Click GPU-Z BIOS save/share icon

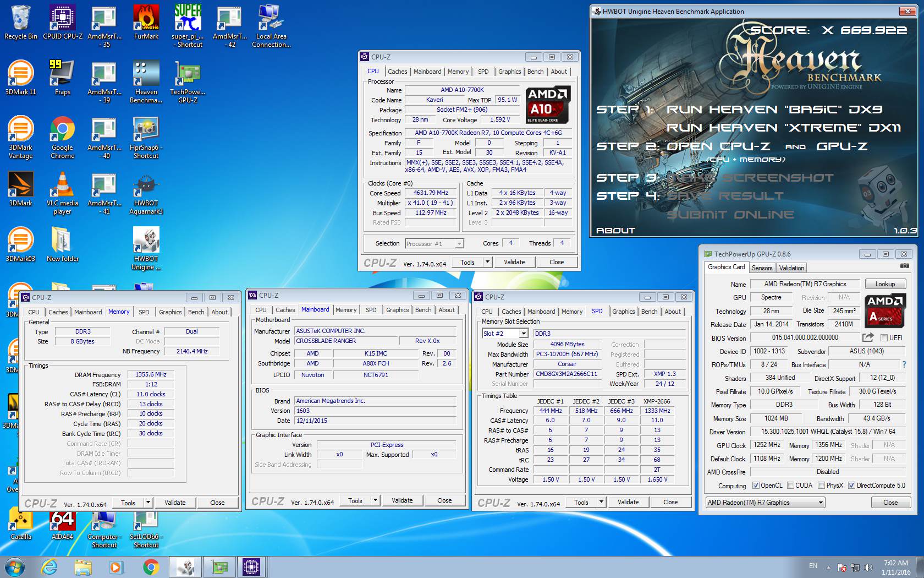(x=868, y=337)
